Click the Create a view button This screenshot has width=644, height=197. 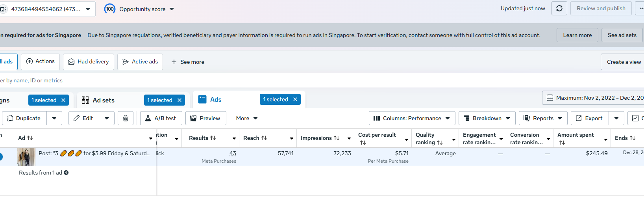(624, 62)
